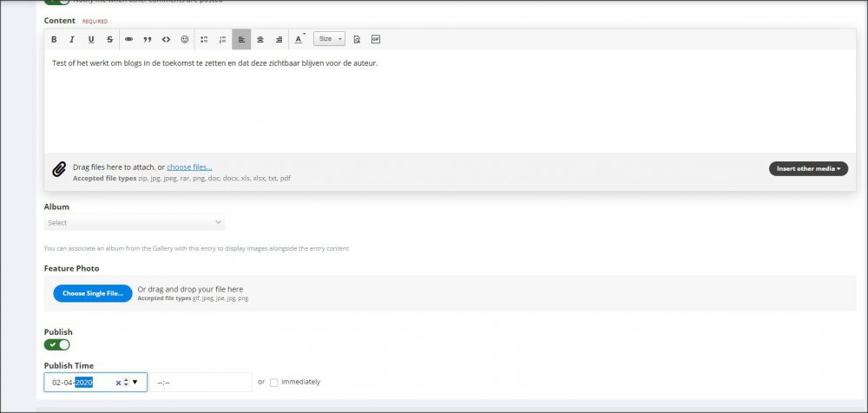This screenshot has width=868, height=413.
Task: Click the strikethrough icon
Action: tap(109, 39)
